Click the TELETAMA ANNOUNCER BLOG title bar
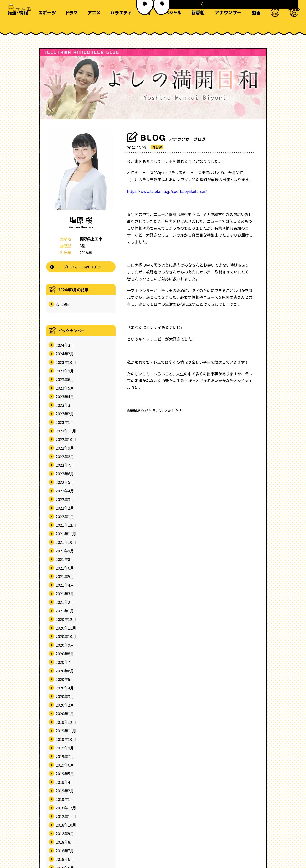The image size is (306, 868). (153, 52)
